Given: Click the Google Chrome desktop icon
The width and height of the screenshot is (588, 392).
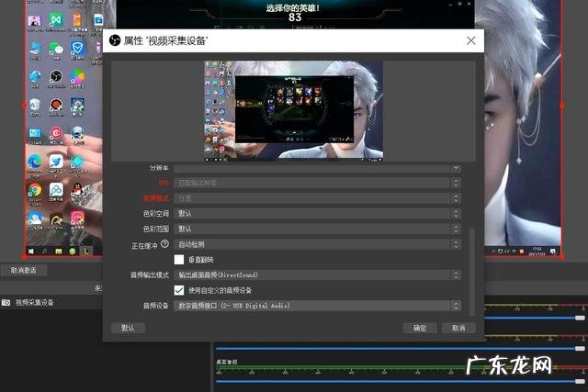Looking at the screenshot, I should 35,190.
